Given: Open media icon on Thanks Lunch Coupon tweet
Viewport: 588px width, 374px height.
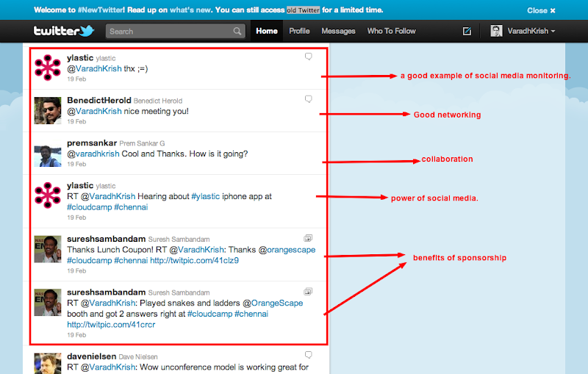Looking at the screenshot, I should click(x=308, y=238).
